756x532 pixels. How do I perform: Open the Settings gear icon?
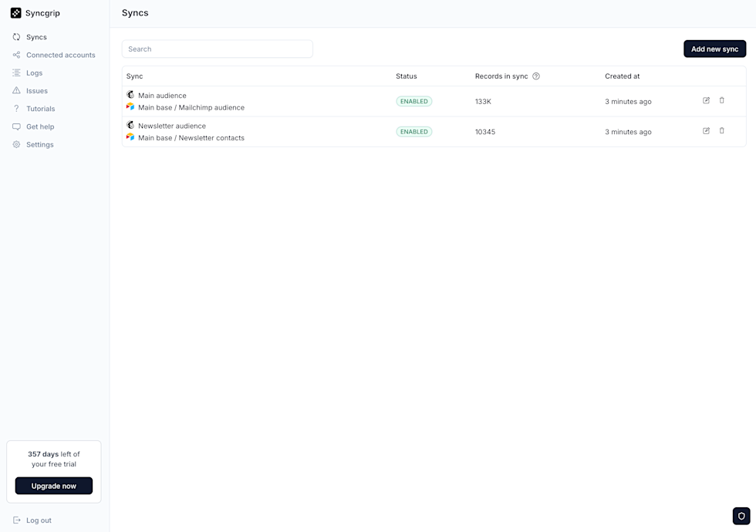click(x=16, y=144)
